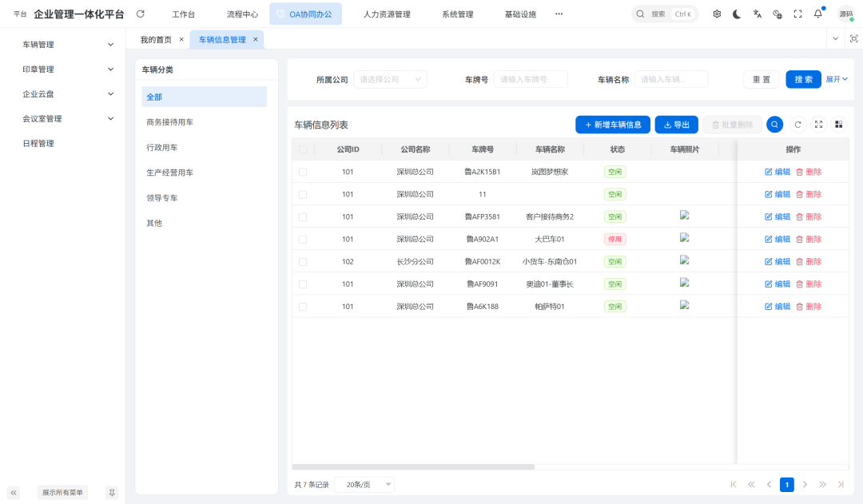Toggle dark mode with the moon icon

[x=736, y=14]
